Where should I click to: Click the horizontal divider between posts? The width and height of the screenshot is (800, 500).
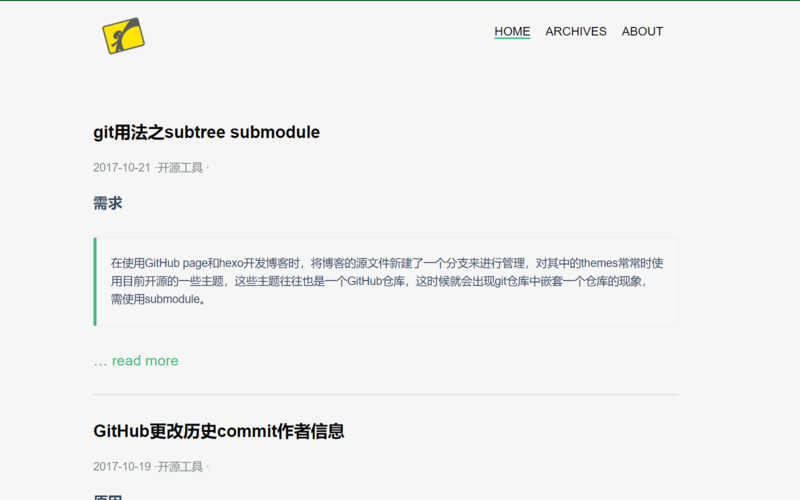[386, 395]
